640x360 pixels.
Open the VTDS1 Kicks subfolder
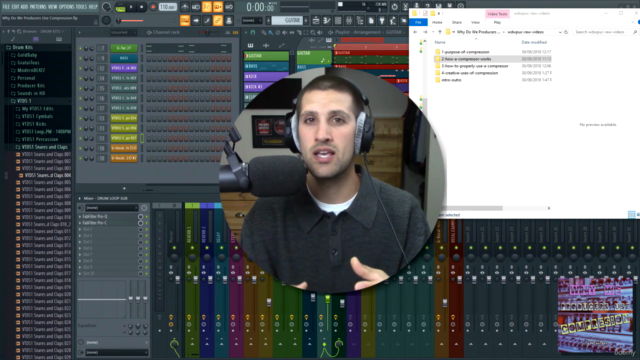click(x=34, y=124)
